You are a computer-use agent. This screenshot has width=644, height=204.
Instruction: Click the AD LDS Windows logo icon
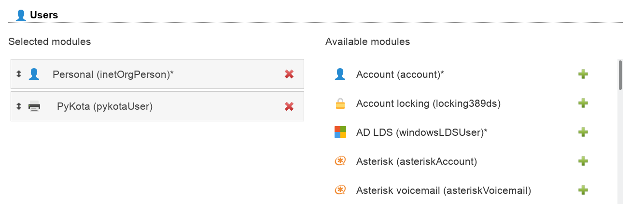pyautogui.click(x=340, y=132)
